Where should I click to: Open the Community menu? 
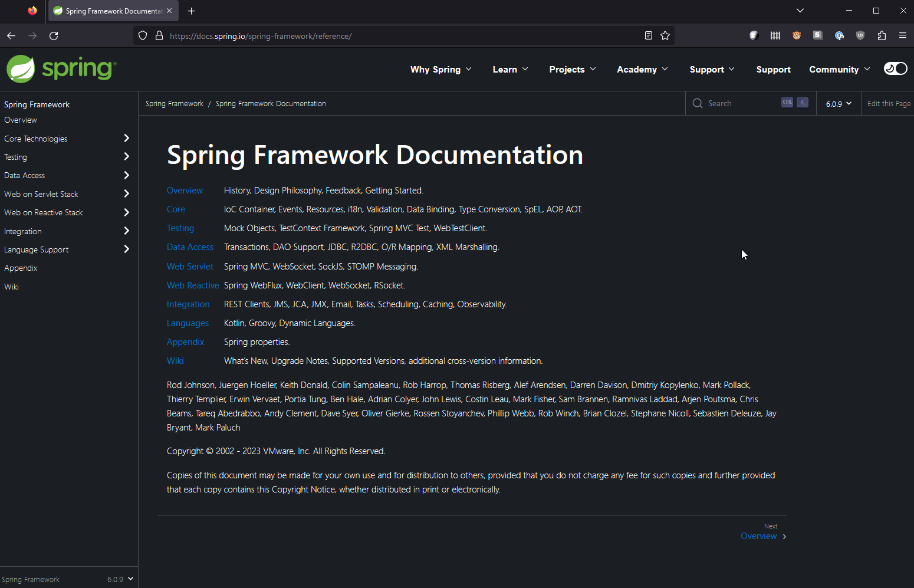(x=839, y=69)
